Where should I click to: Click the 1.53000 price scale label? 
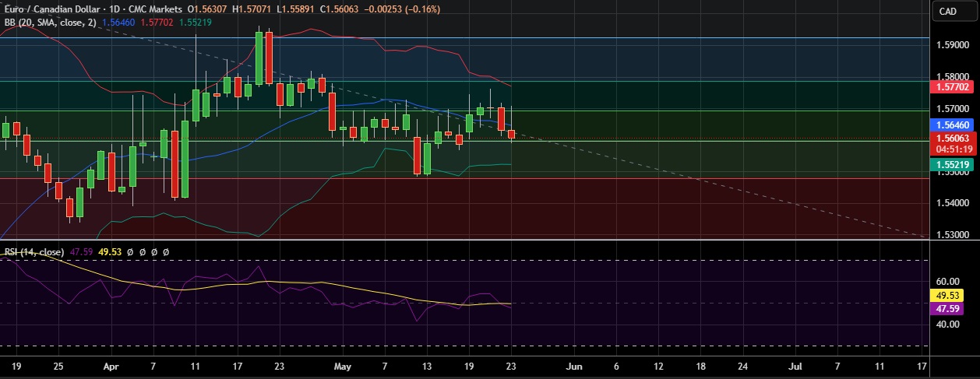click(x=954, y=236)
